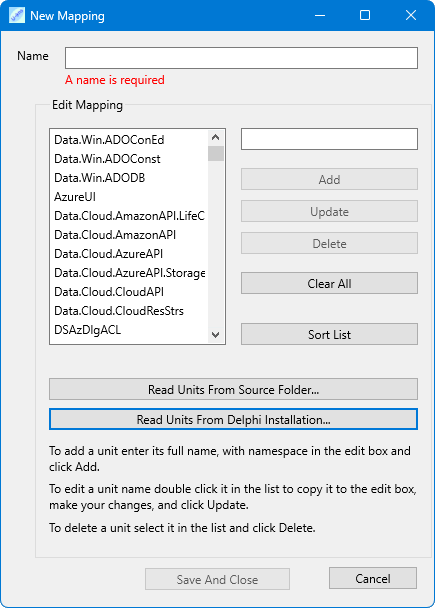Close the New Mapping window
This screenshot has height=608, width=435.
click(x=411, y=16)
